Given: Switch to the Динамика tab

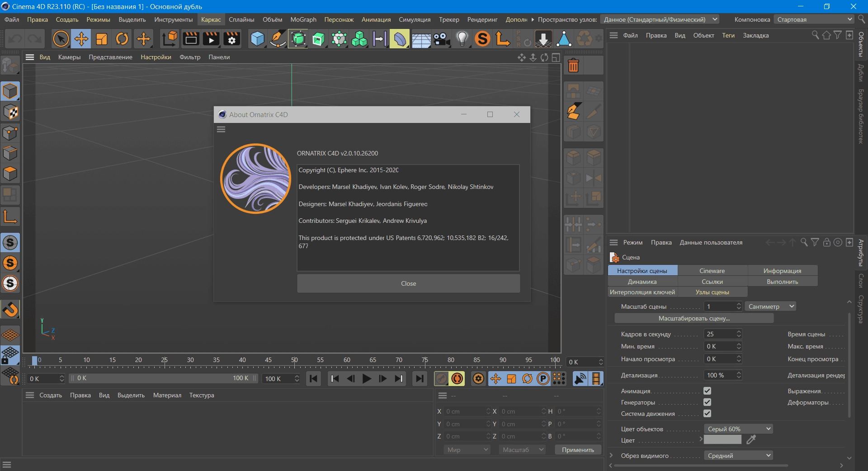Looking at the screenshot, I should point(642,282).
